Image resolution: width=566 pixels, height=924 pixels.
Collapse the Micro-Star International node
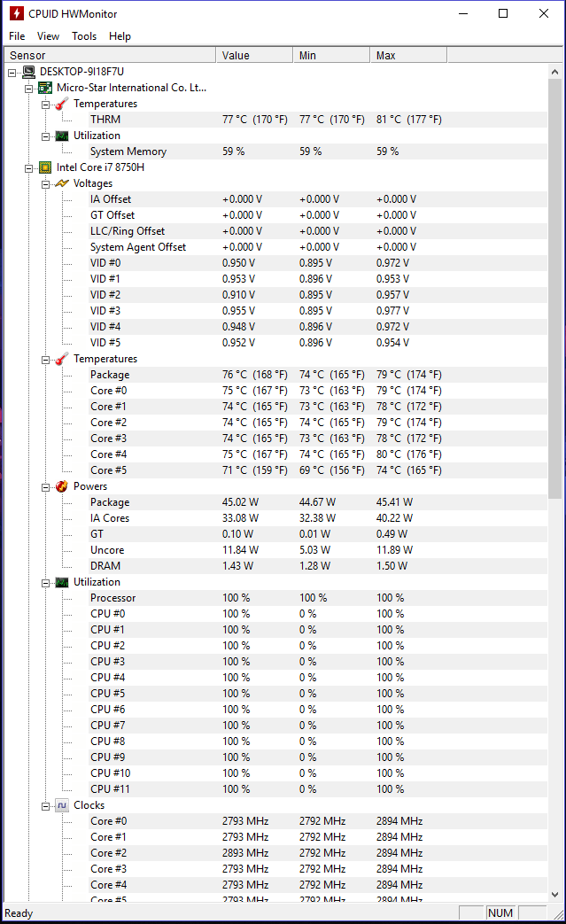(29, 89)
